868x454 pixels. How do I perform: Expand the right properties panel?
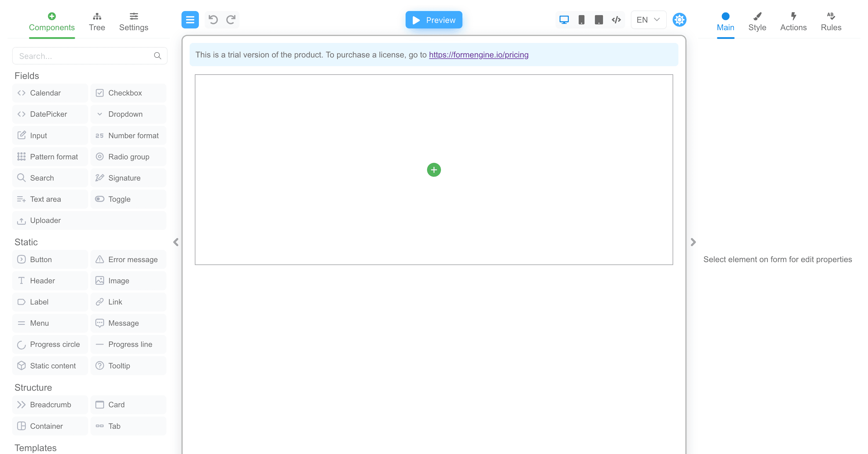693,242
